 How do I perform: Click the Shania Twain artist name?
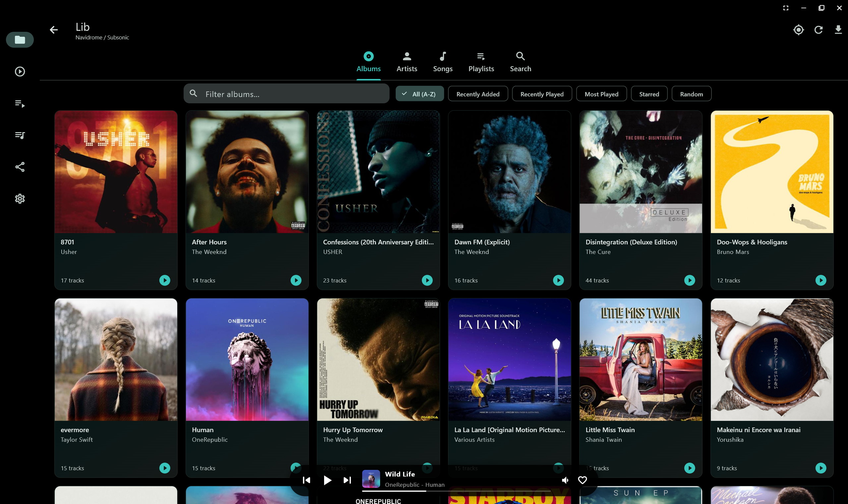coord(604,439)
